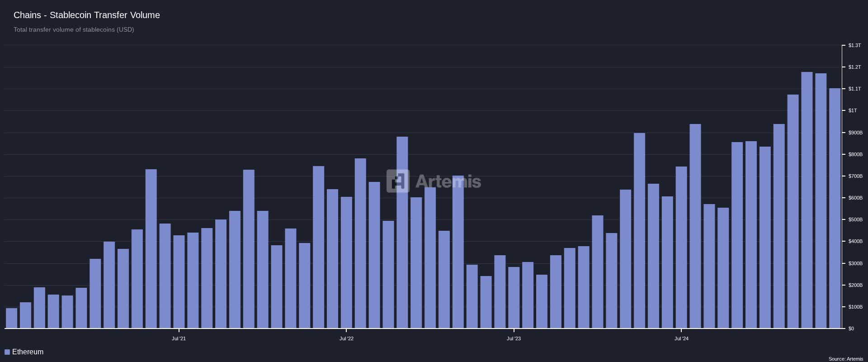Click the bar directly above Jul '23 tick
The height and width of the screenshot is (362, 868).
click(x=514, y=297)
